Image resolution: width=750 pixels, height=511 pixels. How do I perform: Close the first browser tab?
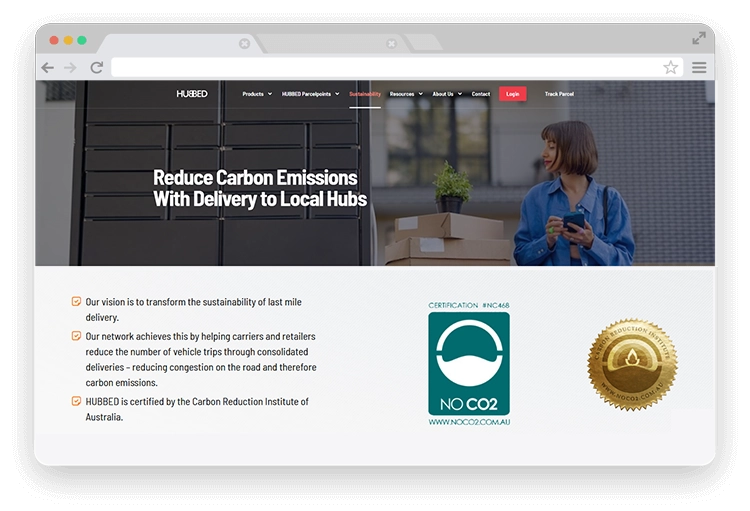pos(244,43)
